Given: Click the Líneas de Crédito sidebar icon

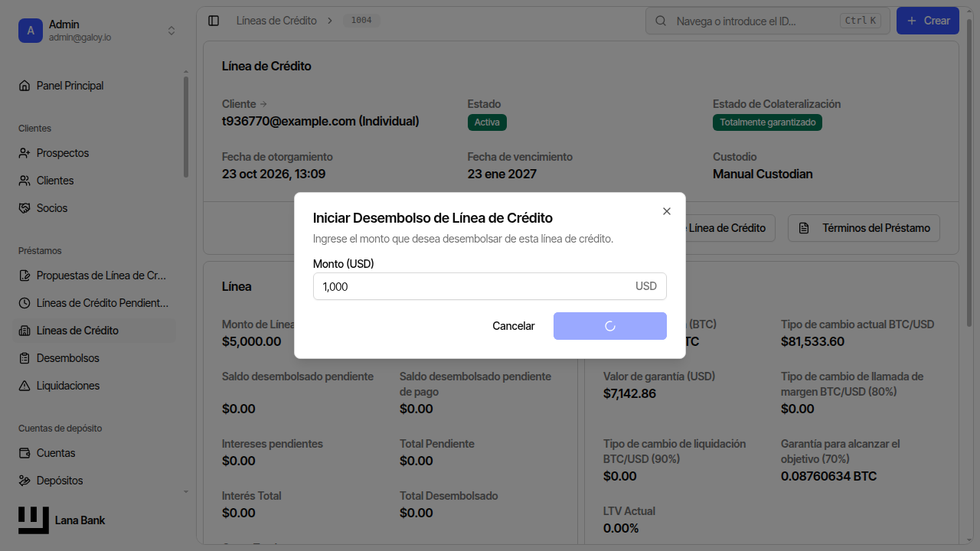Looking at the screenshot, I should 24,331.
